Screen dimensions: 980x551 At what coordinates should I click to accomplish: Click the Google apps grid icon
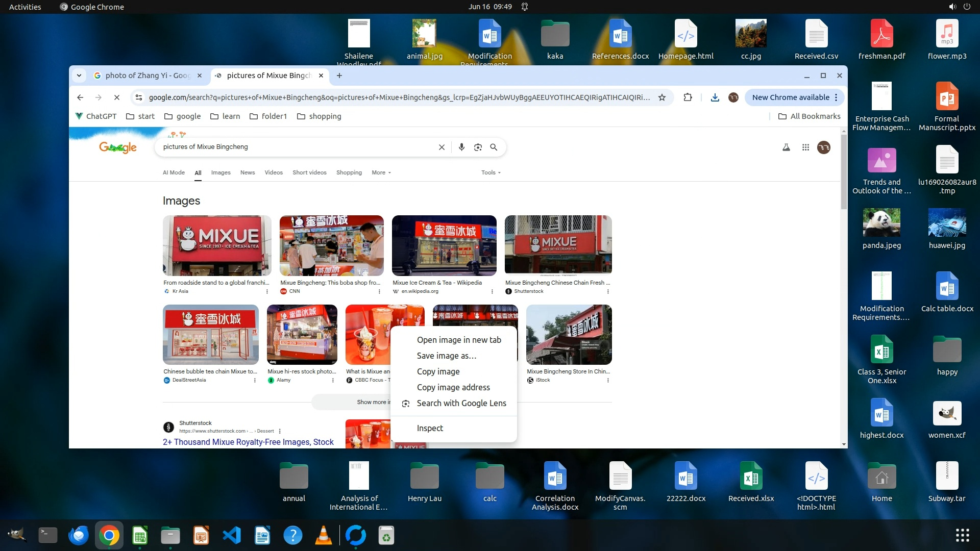pyautogui.click(x=805, y=147)
